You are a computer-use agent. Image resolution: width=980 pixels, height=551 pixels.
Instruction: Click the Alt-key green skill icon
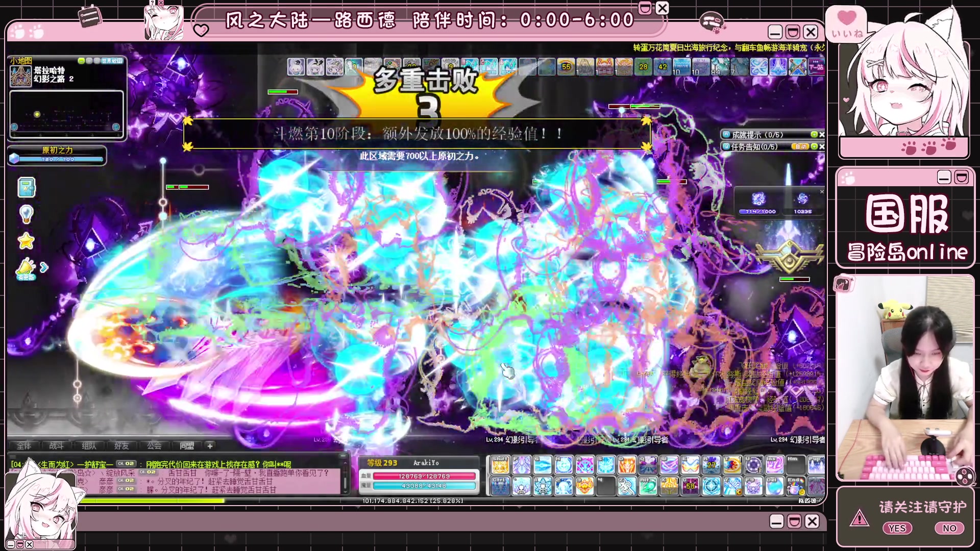pos(648,486)
